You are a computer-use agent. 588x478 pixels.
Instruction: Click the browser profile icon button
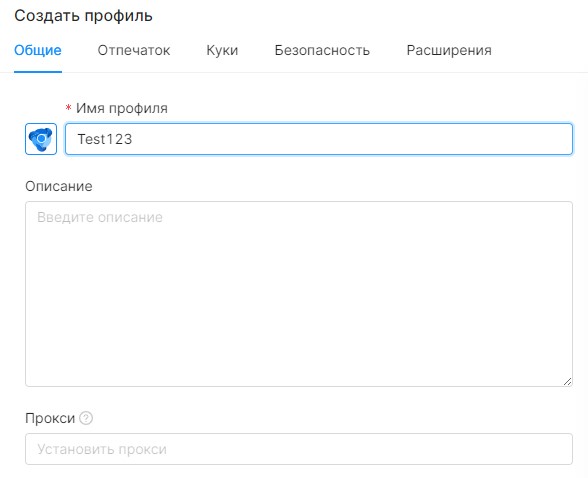coord(41,139)
